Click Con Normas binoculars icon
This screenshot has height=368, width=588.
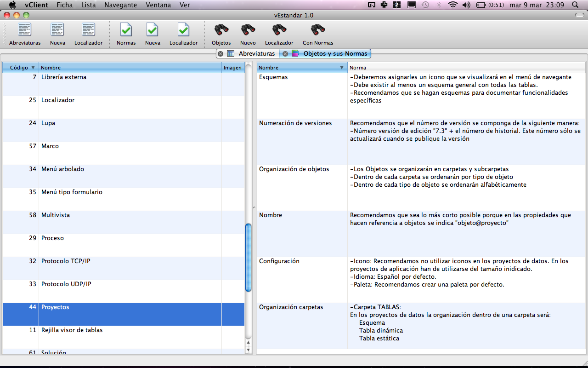pos(318,30)
